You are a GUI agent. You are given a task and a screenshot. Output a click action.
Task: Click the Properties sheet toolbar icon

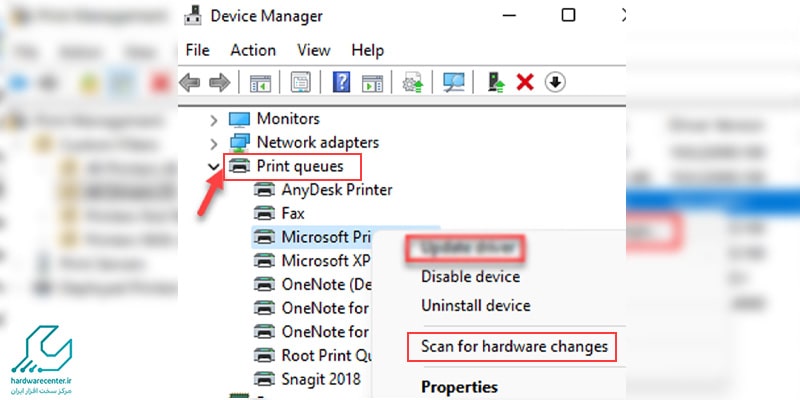pos(301,82)
